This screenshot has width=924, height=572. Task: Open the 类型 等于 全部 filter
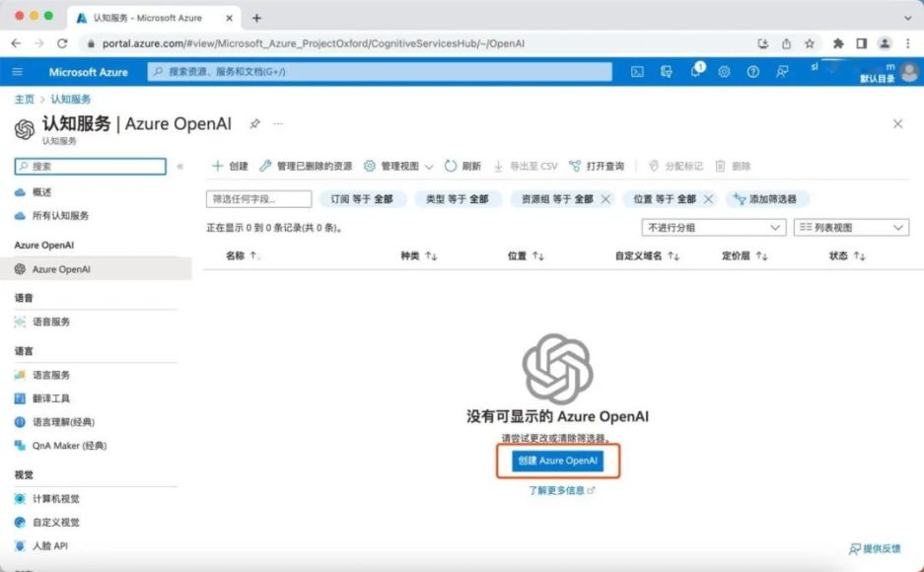tap(458, 199)
